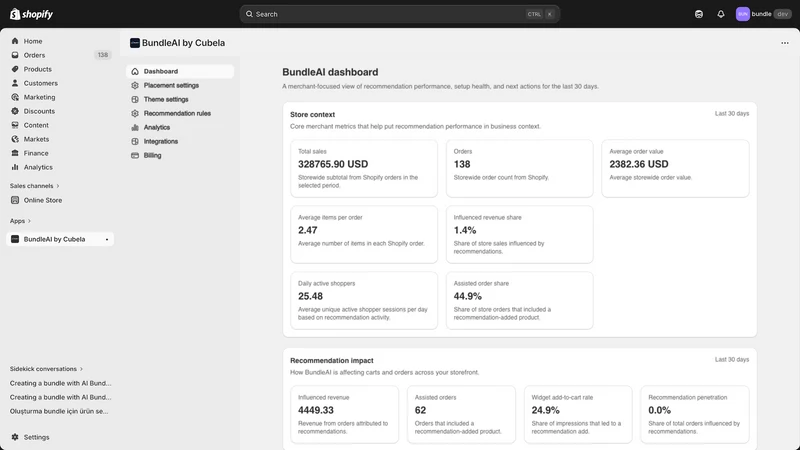Click the BundleAI by Cubela app icon in sidebar
The image size is (800, 450).
[15, 239]
